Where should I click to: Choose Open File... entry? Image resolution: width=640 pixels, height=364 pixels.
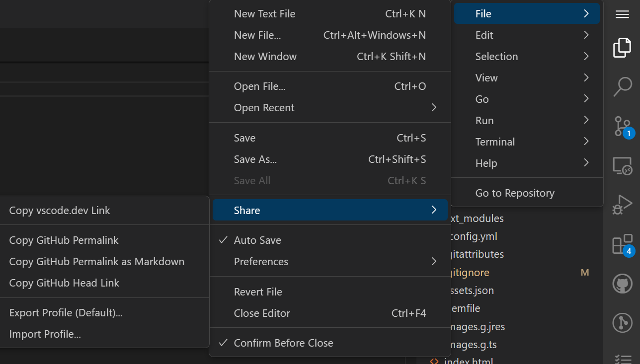click(x=330, y=86)
